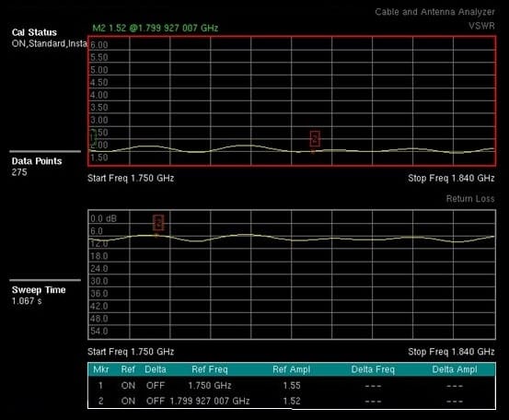The image size is (509, 420).
Task: Edit Start Freq under Return Loss graph
Action: point(131,352)
